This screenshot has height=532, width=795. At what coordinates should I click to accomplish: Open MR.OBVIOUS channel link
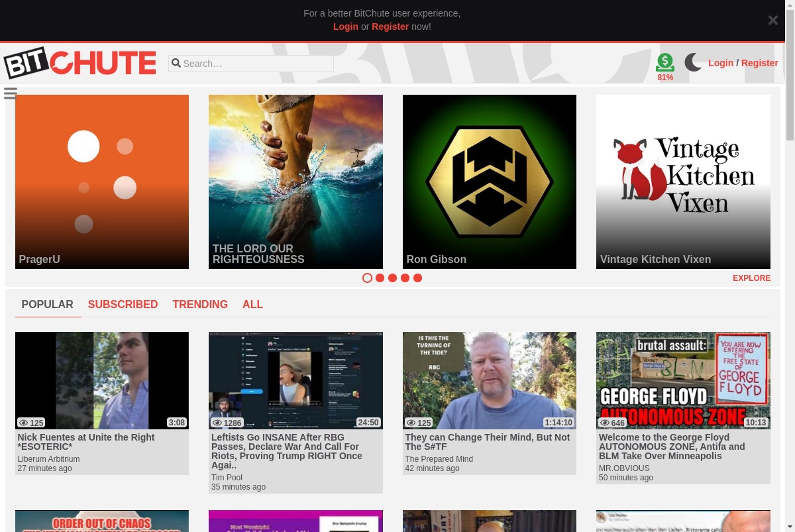pyautogui.click(x=624, y=468)
